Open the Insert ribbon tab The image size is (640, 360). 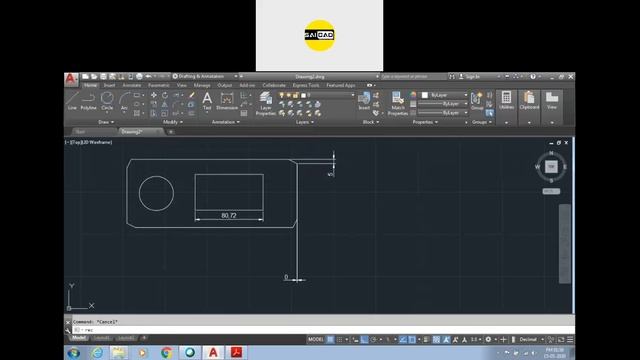pyautogui.click(x=109, y=85)
